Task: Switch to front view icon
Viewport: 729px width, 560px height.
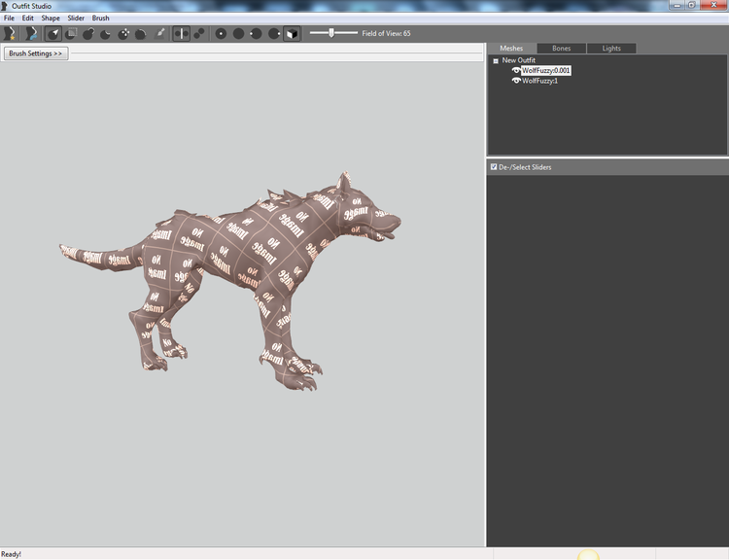Action: pyautogui.click(x=221, y=33)
